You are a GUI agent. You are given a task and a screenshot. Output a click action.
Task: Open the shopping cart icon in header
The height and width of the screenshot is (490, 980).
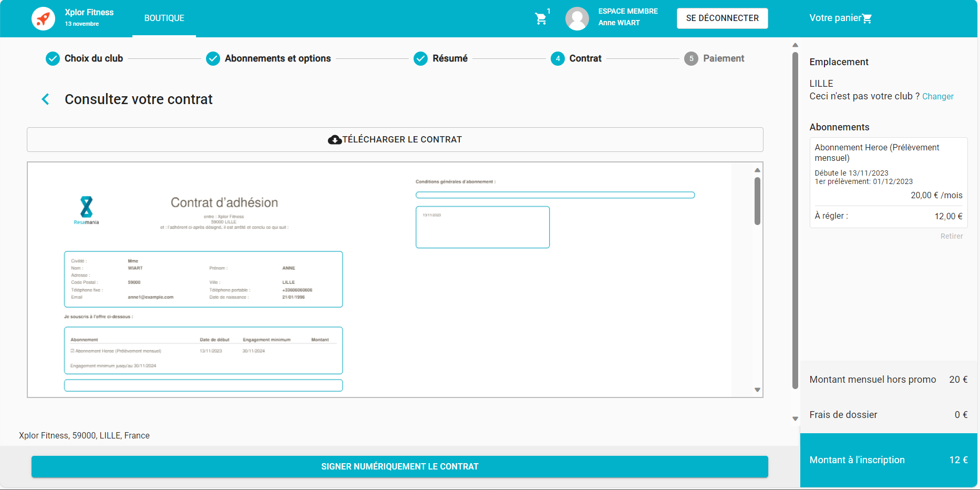coord(541,19)
